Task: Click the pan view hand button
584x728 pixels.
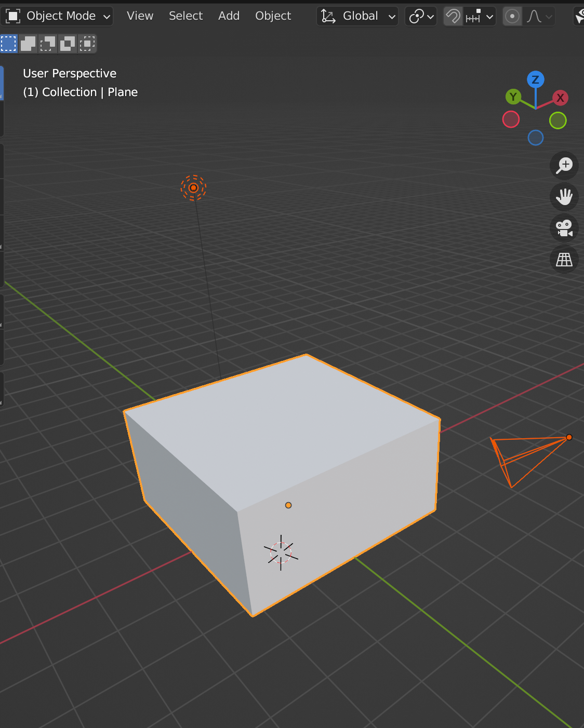Action: (x=564, y=197)
